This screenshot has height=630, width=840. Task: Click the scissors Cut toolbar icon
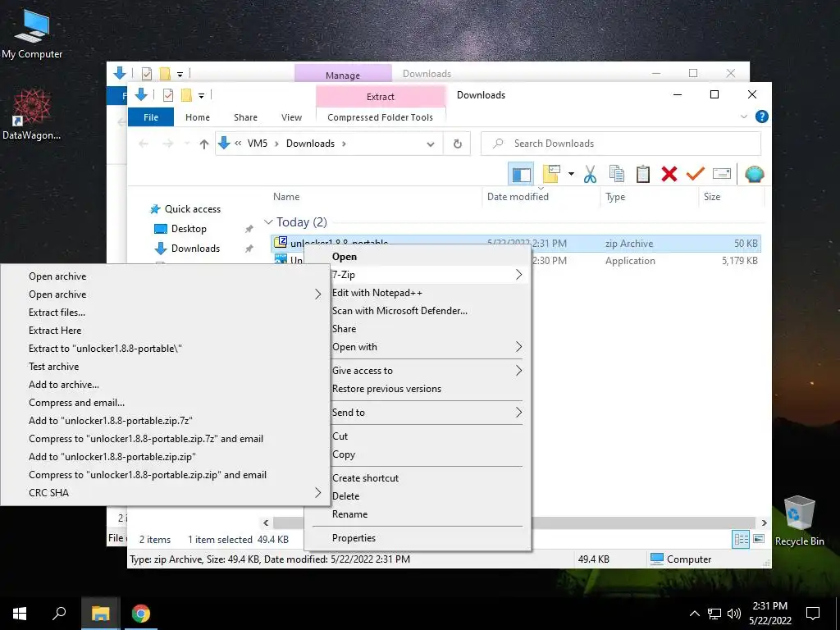pos(590,174)
